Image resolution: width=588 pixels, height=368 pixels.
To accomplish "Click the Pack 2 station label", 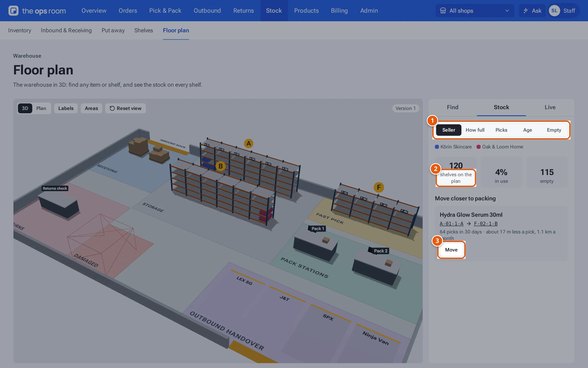I will coord(381,251).
